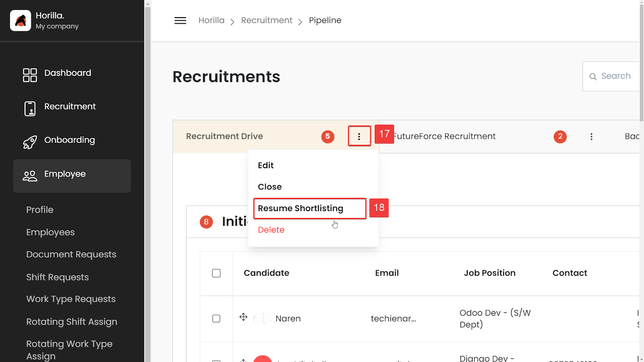Click the drag handle icon beside Naren
The image size is (644, 362).
[244, 317]
